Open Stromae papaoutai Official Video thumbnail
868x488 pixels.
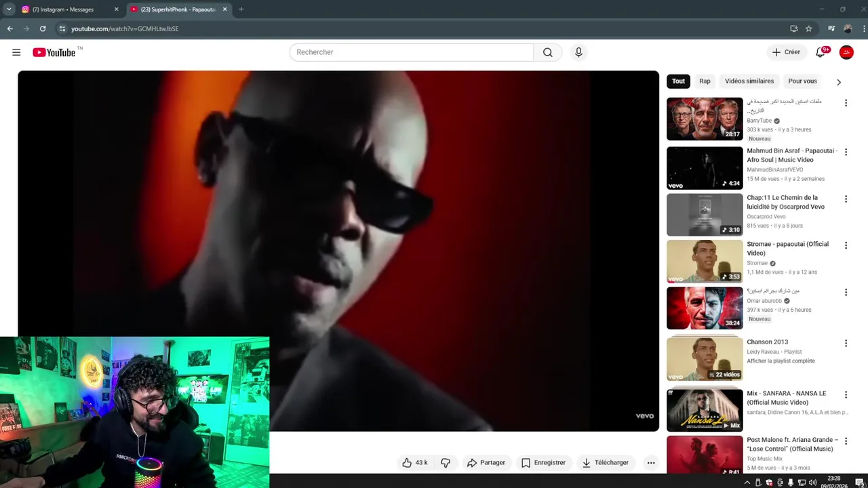(705, 261)
